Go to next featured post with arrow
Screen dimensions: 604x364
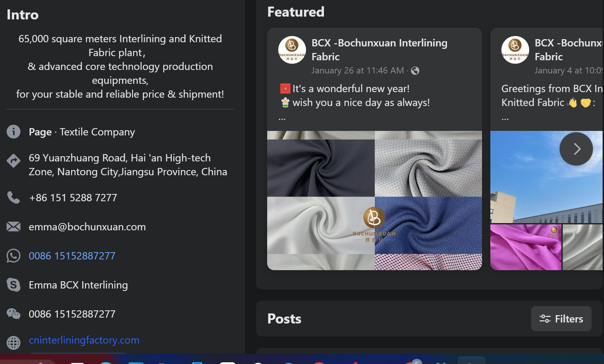[576, 149]
